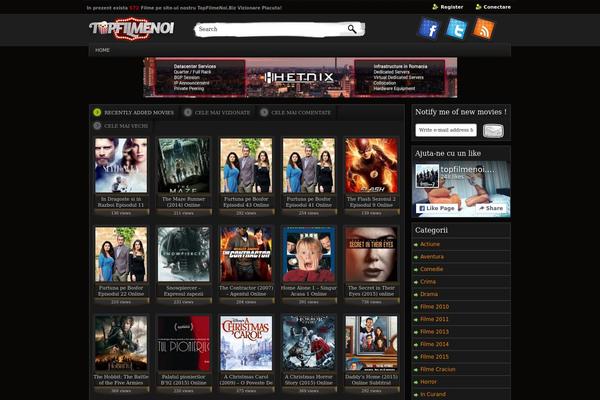Open The Hobbit Battle of Five Armies poster
This screenshot has height=400, width=600.
(x=121, y=343)
